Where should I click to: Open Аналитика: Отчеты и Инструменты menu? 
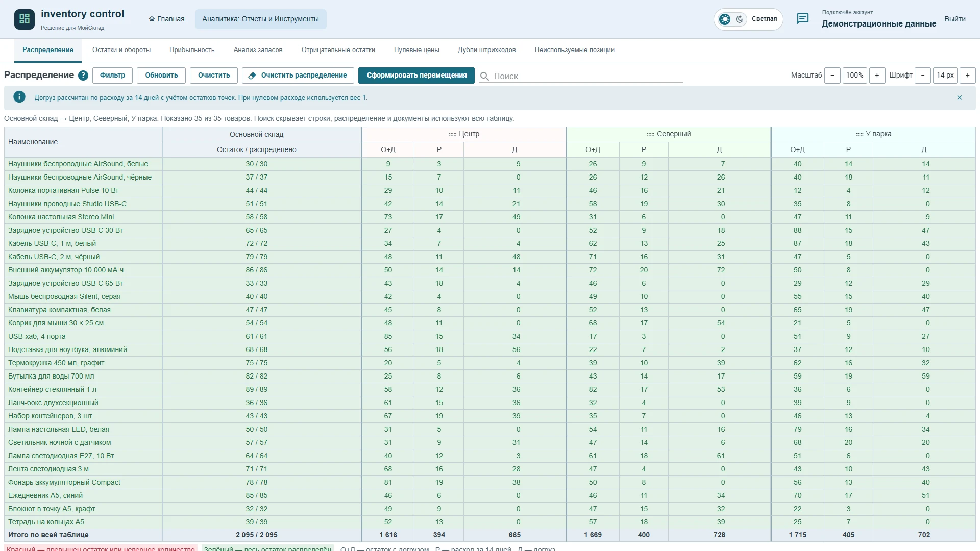(260, 19)
